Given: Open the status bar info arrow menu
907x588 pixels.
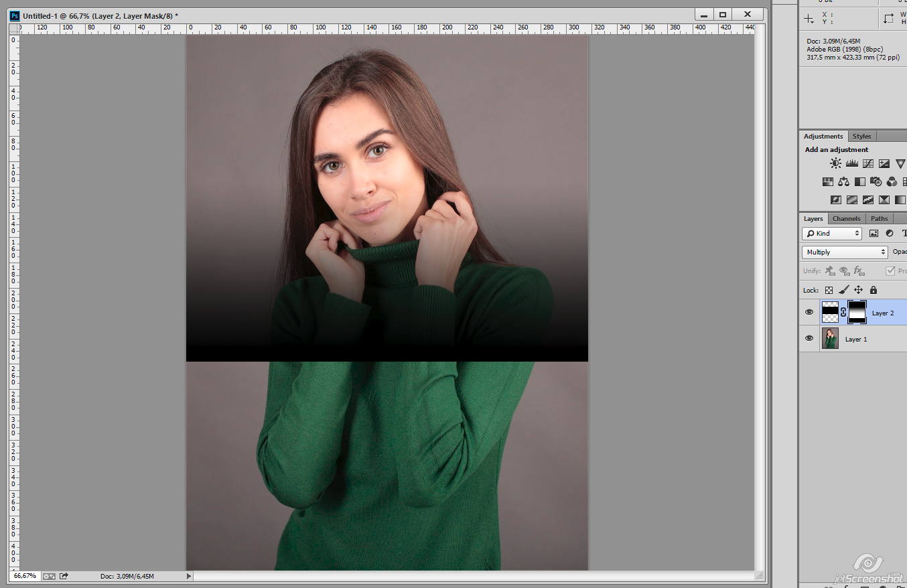Looking at the screenshot, I should (x=188, y=576).
